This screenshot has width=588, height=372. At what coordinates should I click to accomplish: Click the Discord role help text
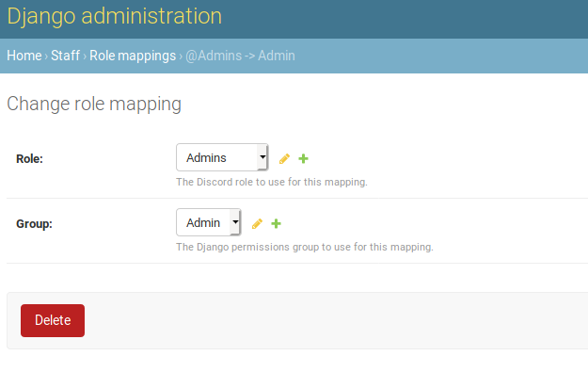[x=272, y=182]
